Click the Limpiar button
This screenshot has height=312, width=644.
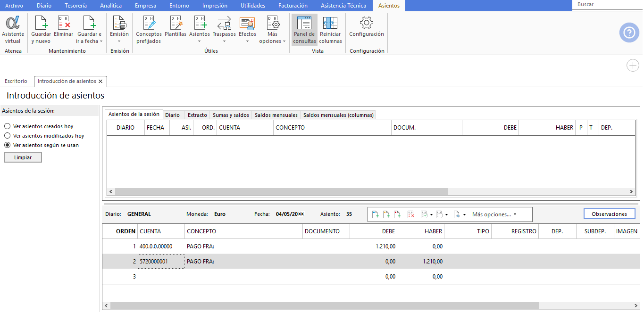tap(23, 157)
